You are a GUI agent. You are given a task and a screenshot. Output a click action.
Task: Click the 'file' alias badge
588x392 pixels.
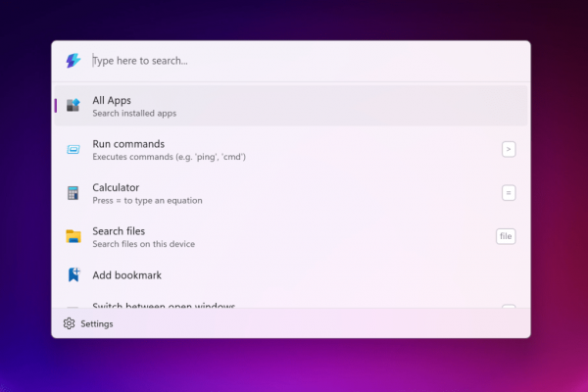[x=506, y=236]
